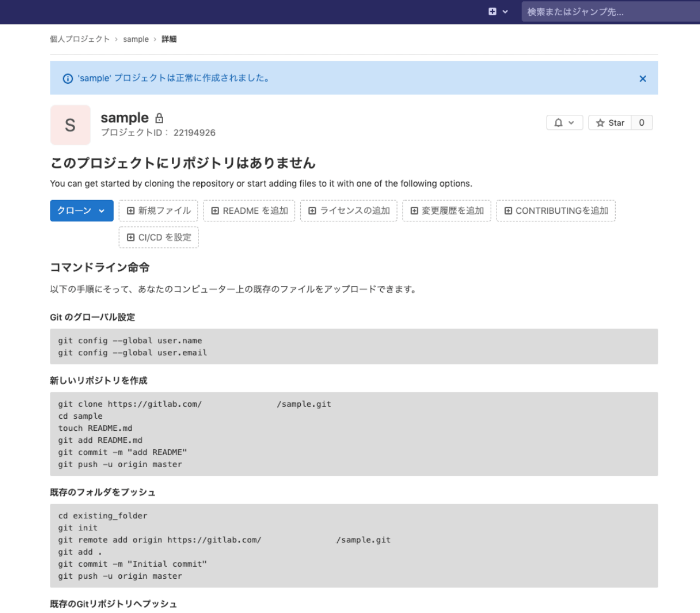Click 'touch README.md' command line
700x613 pixels.
click(x=95, y=428)
